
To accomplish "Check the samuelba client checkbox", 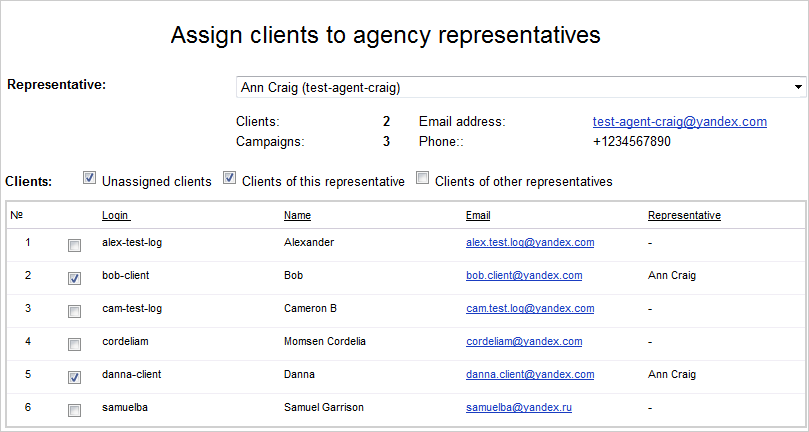I will tap(75, 410).
